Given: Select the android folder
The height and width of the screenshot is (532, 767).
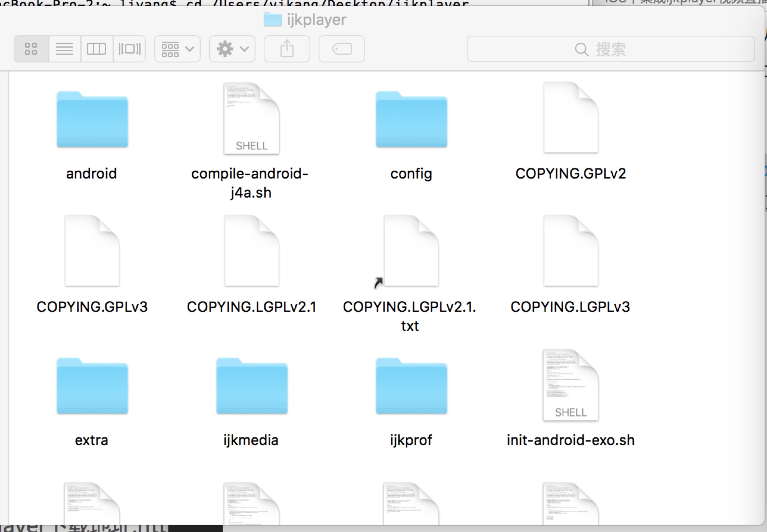Looking at the screenshot, I should 92,120.
